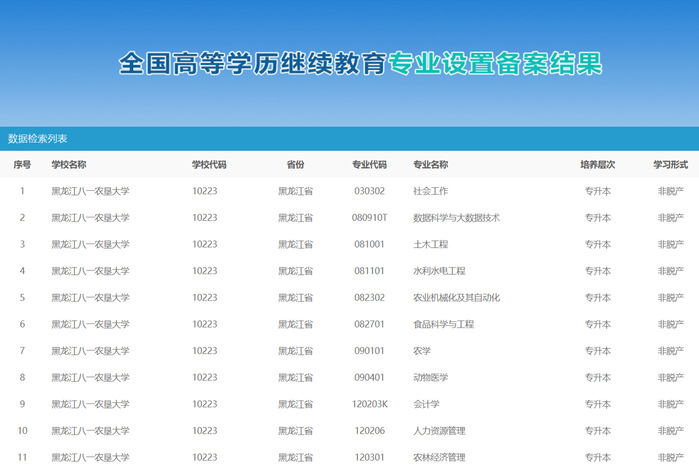Click the 动物医学 major name
The height and width of the screenshot is (473, 699).
pos(431,377)
